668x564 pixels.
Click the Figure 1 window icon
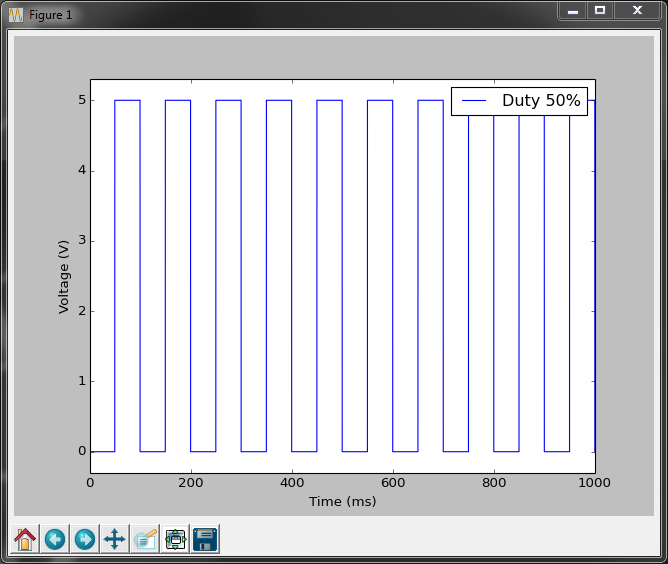pos(16,15)
